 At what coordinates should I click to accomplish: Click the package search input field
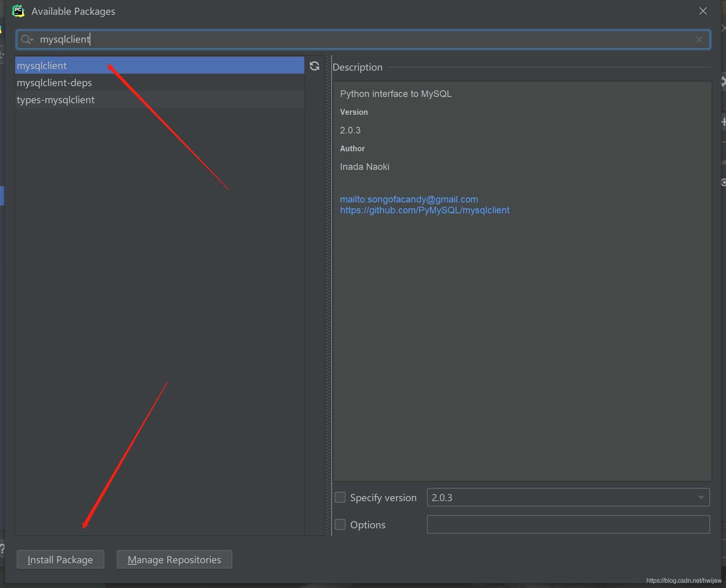pyautogui.click(x=363, y=39)
